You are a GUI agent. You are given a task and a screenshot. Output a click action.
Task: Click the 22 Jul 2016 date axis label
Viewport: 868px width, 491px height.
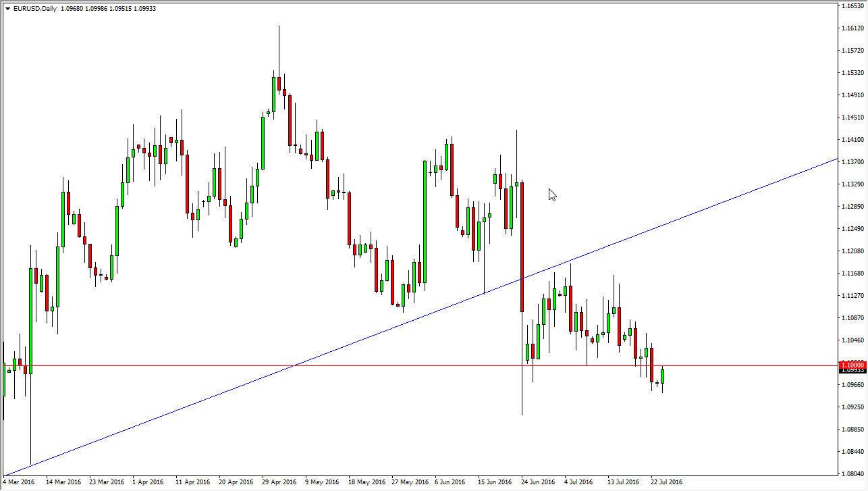point(668,482)
